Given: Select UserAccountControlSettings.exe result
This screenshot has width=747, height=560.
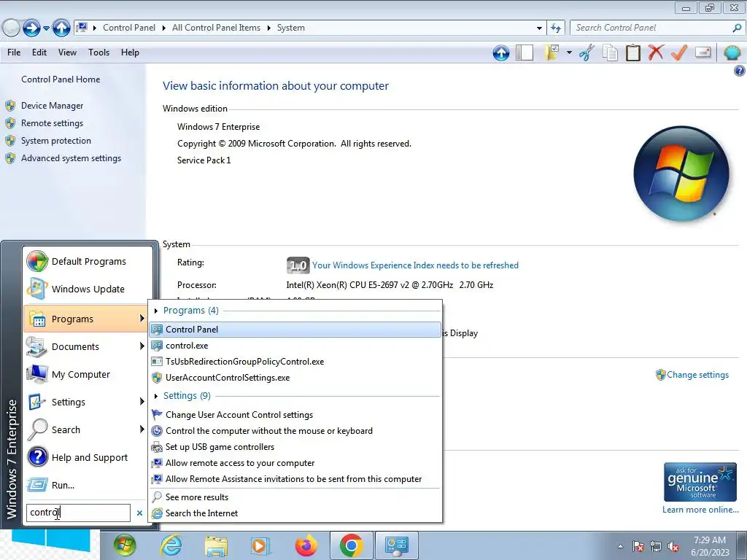Looking at the screenshot, I should click(295, 378).
